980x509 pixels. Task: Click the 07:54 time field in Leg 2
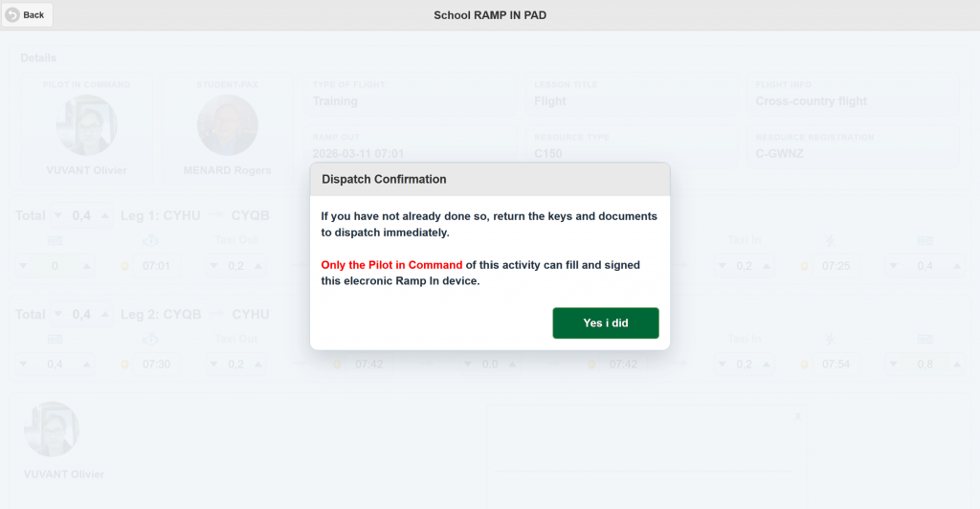tap(835, 364)
